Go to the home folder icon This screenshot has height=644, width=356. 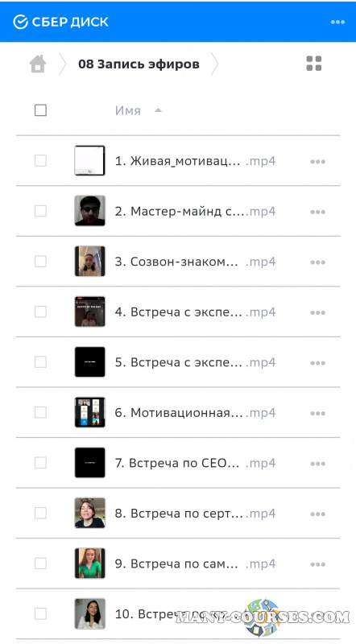pos(37,64)
